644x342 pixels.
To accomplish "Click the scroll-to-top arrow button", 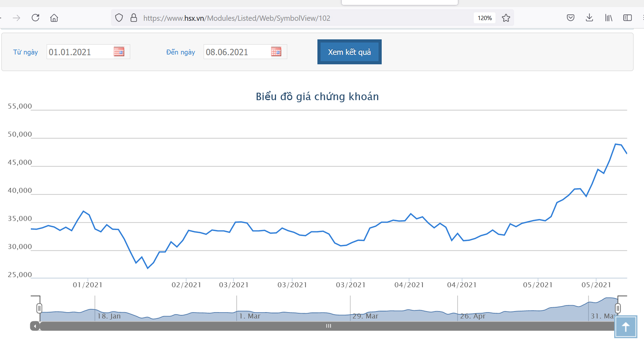I will [626, 327].
